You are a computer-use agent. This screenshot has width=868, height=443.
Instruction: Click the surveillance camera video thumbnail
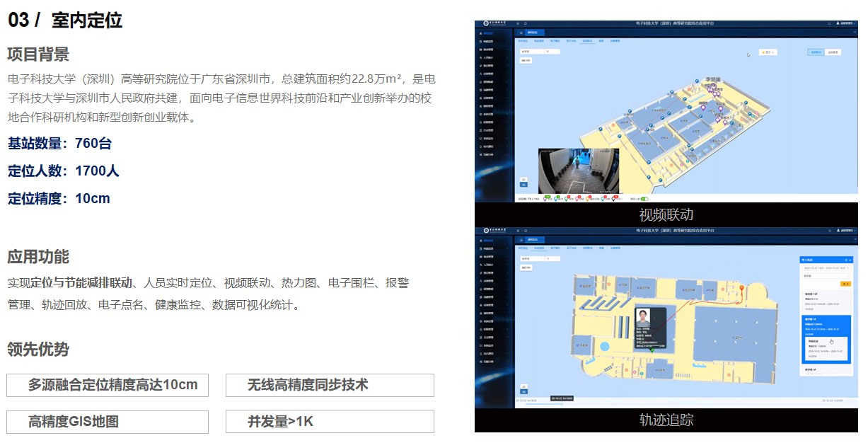[578, 171]
